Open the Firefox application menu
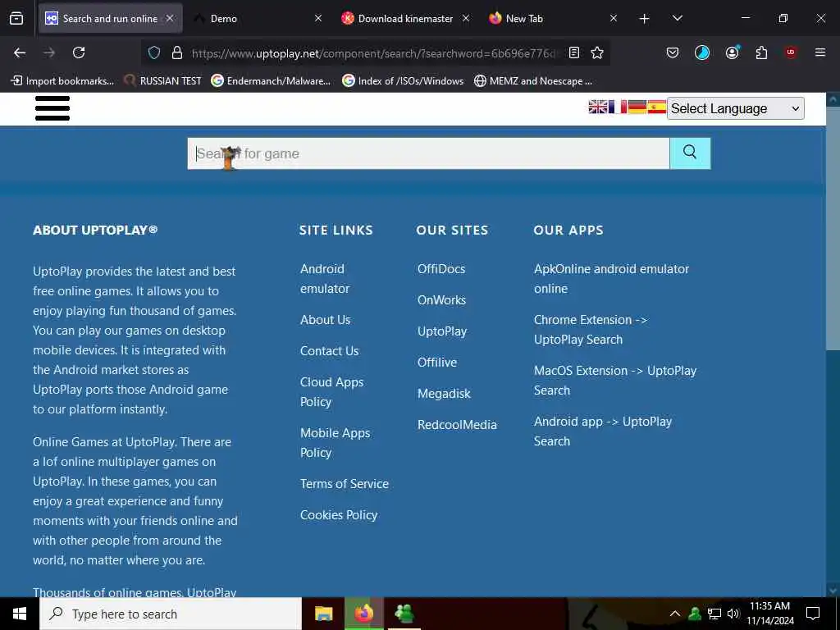This screenshot has height=630, width=840. coord(820,52)
